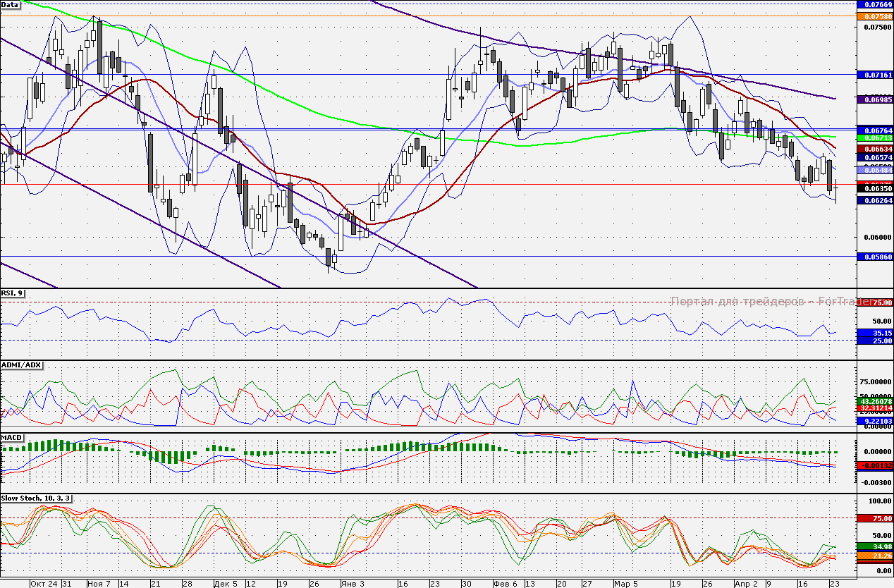
Task: Select the MACD indicator panel label
Action: coord(13,438)
